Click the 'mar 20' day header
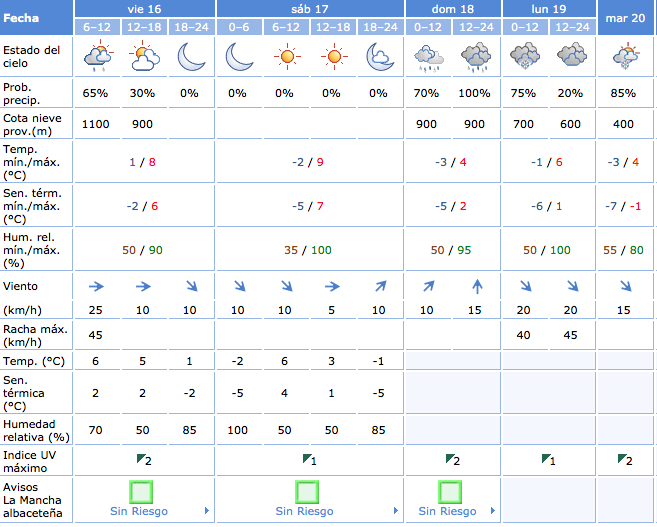The height and width of the screenshot is (527, 657). pos(626,17)
